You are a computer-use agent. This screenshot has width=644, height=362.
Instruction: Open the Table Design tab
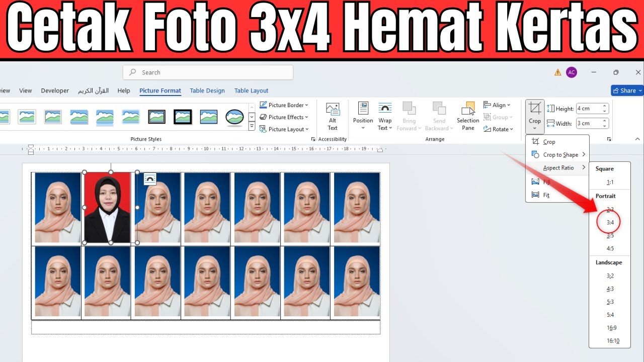[x=207, y=90]
